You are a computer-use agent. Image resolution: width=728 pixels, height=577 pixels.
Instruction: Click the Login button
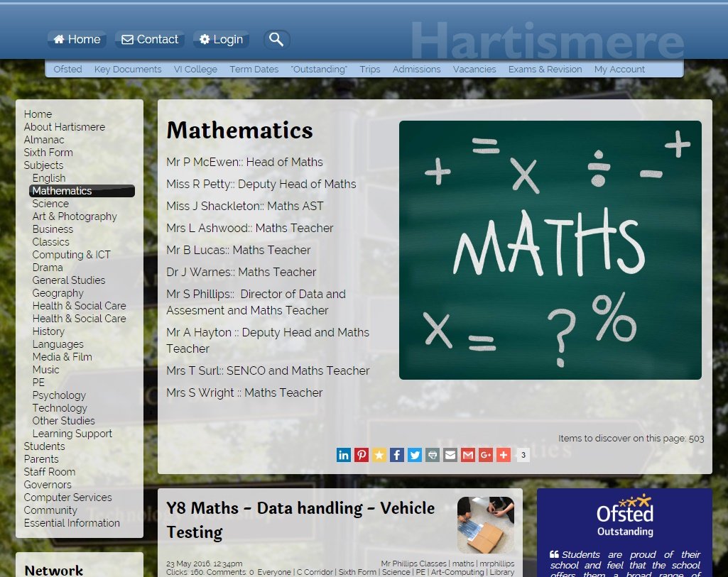coord(221,40)
